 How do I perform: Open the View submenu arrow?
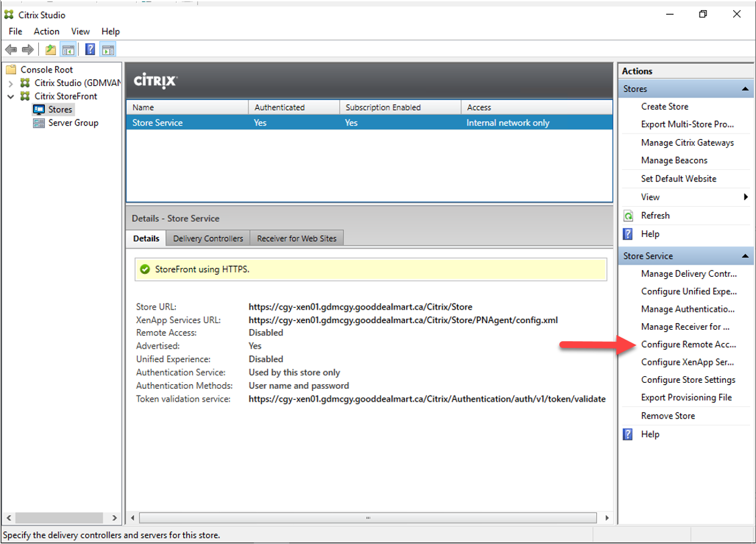click(x=745, y=197)
